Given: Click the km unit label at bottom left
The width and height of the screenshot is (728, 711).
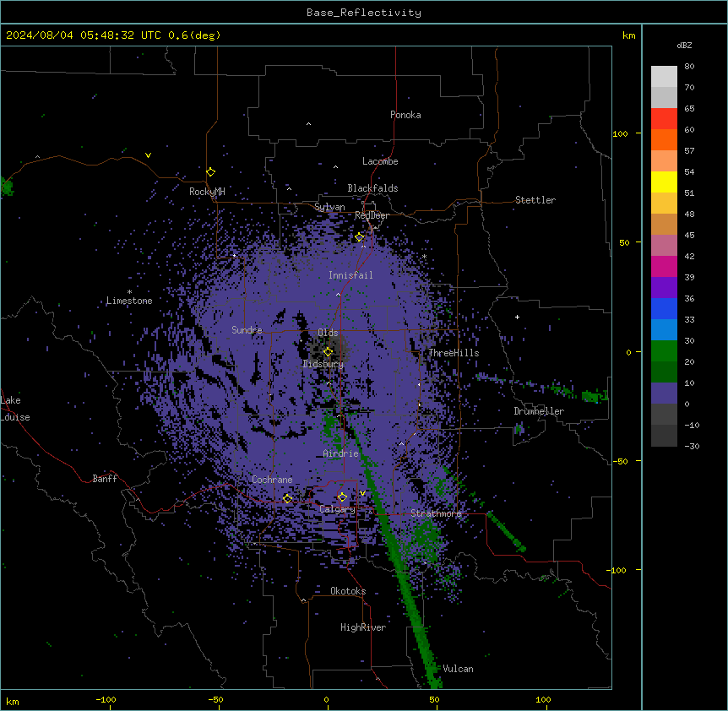Looking at the screenshot, I should (x=13, y=701).
